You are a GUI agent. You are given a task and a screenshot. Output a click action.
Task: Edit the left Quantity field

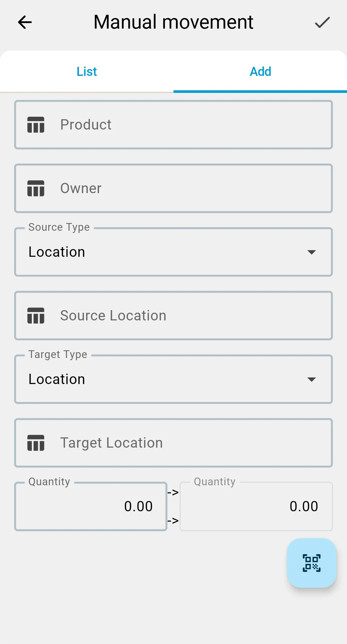coord(91,506)
